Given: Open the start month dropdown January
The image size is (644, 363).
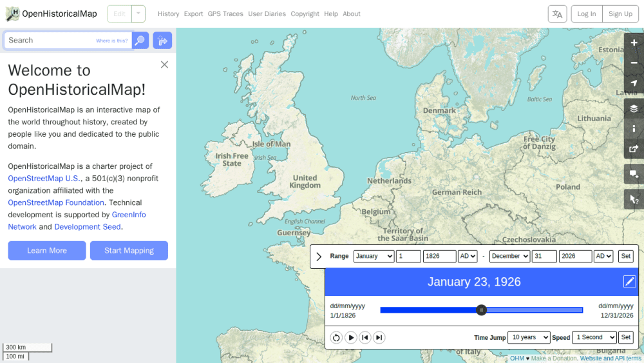Looking at the screenshot, I should point(374,256).
